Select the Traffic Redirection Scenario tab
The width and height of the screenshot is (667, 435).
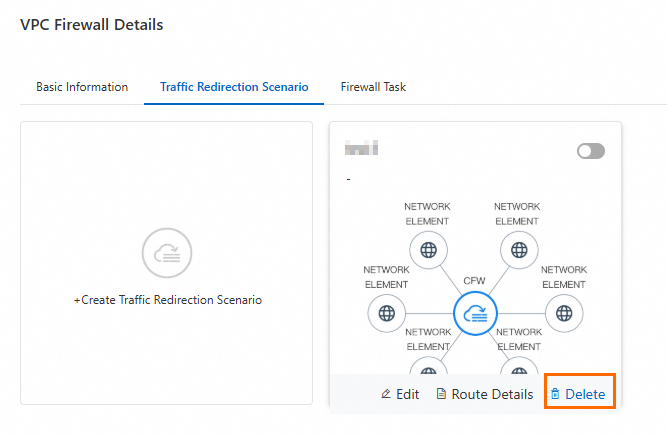click(234, 87)
